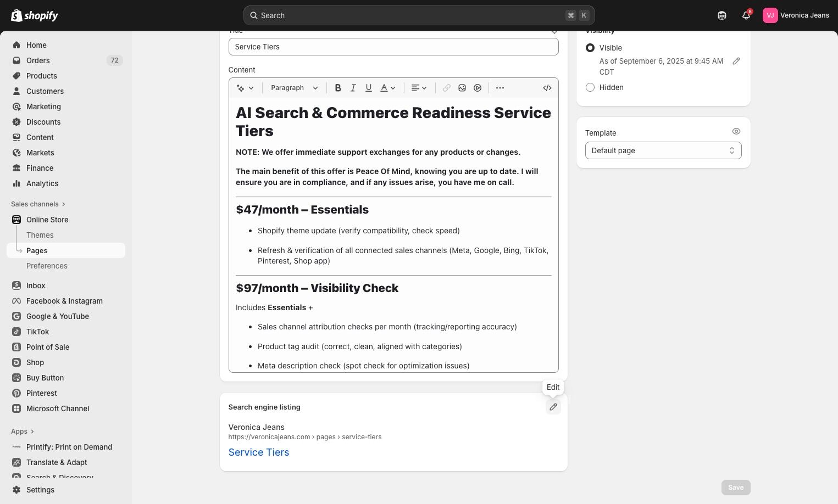838x504 pixels.
Task: Select the Hidden visibility option
Action: pyautogui.click(x=590, y=87)
